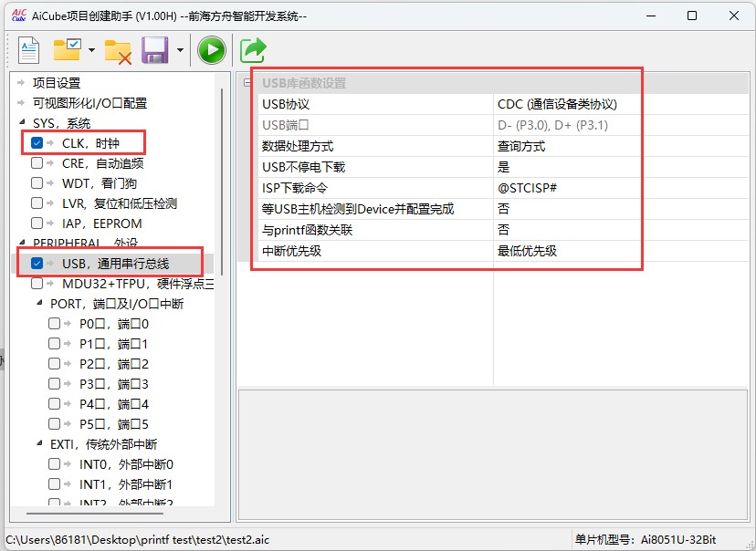Select 可视图形化I/O口配置 tree item
This screenshot has width=756, height=551.
pyautogui.click(x=89, y=103)
